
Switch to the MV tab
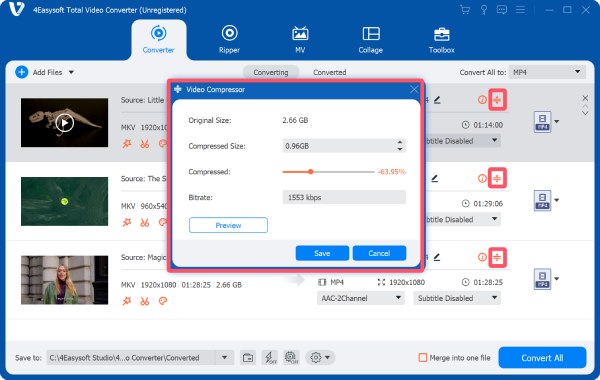[x=300, y=39]
